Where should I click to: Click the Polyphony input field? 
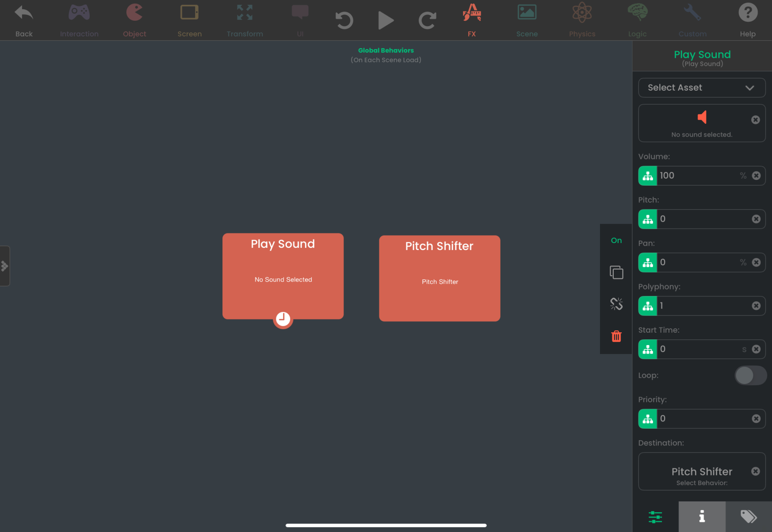(x=703, y=306)
